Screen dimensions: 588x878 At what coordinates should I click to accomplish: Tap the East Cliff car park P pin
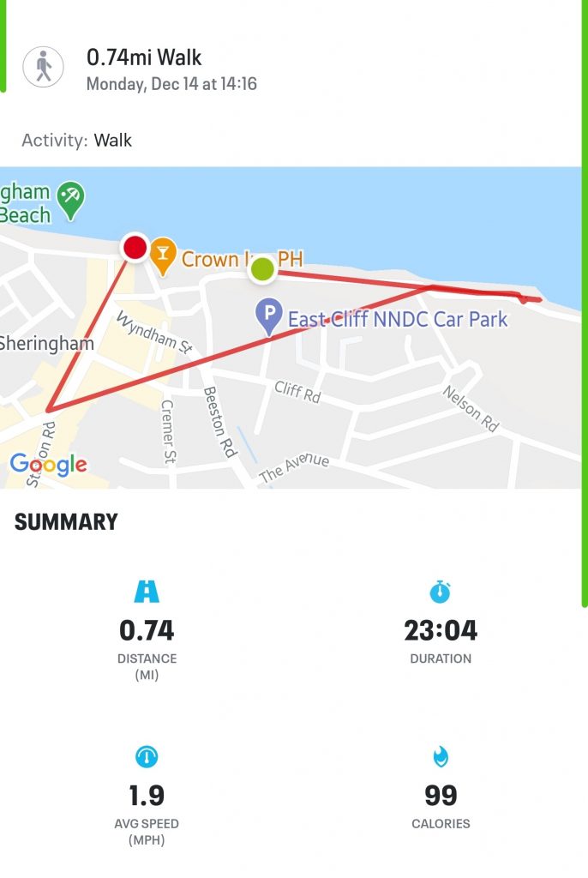(x=269, y=316)
